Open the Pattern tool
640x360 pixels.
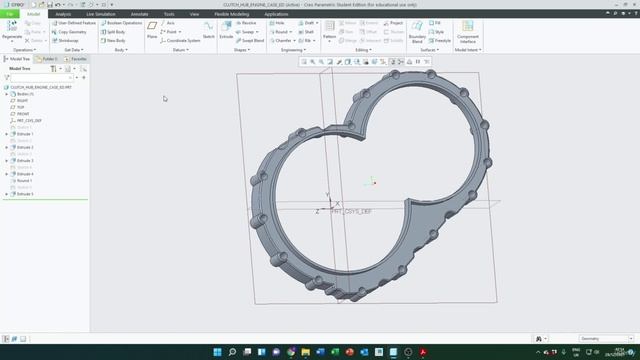click(x=329, y=30)
